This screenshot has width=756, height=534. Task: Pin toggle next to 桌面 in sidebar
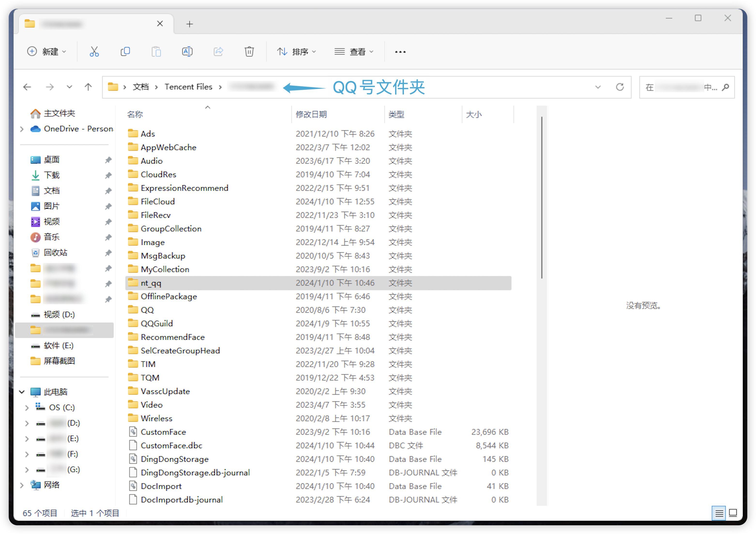coord(108,160)
